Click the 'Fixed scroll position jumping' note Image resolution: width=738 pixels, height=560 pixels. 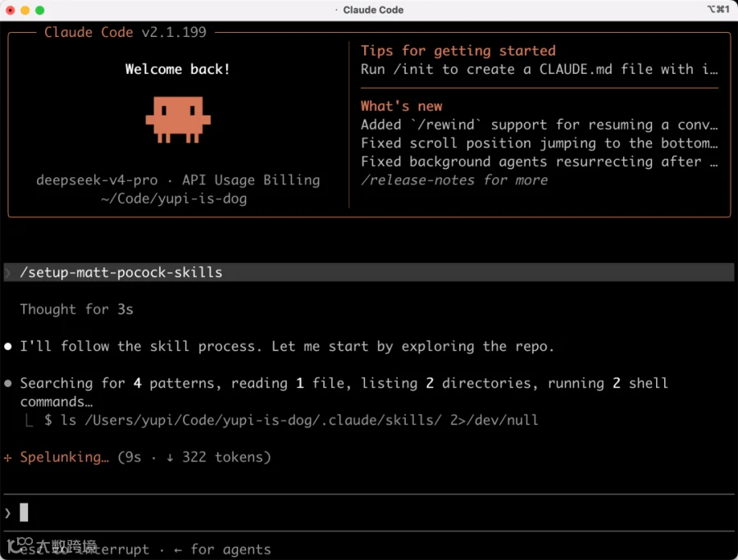540,143
